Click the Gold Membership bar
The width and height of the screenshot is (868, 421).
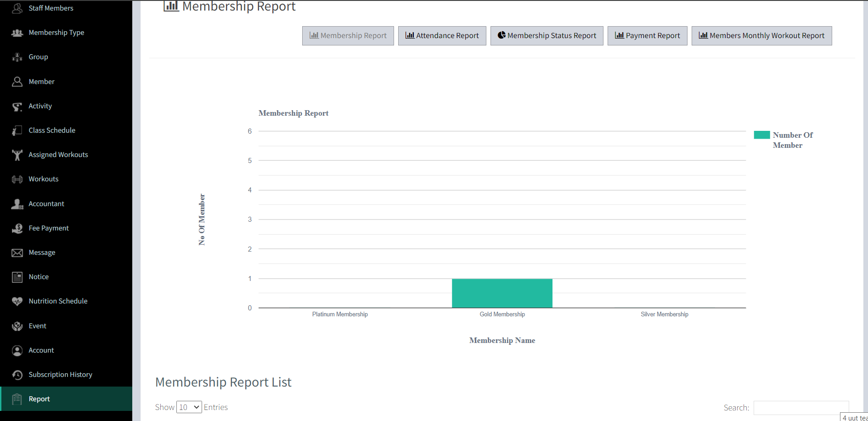[502, 293]
